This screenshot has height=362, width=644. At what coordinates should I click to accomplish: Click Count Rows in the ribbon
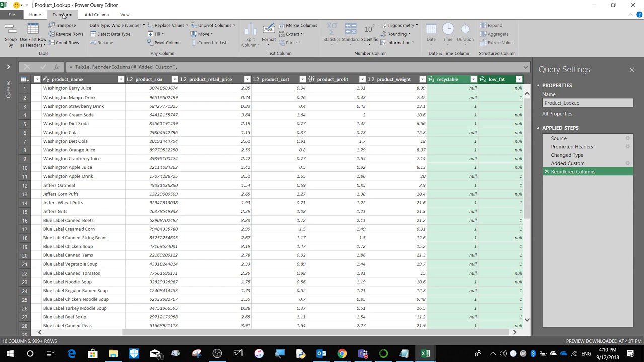click(64, 43)
